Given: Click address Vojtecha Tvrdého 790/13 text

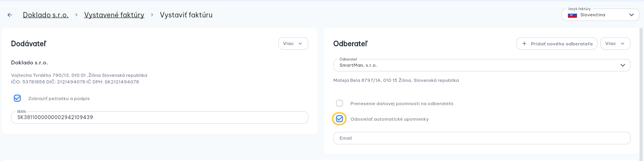Looking at the screenshot, I should point(79,75).
